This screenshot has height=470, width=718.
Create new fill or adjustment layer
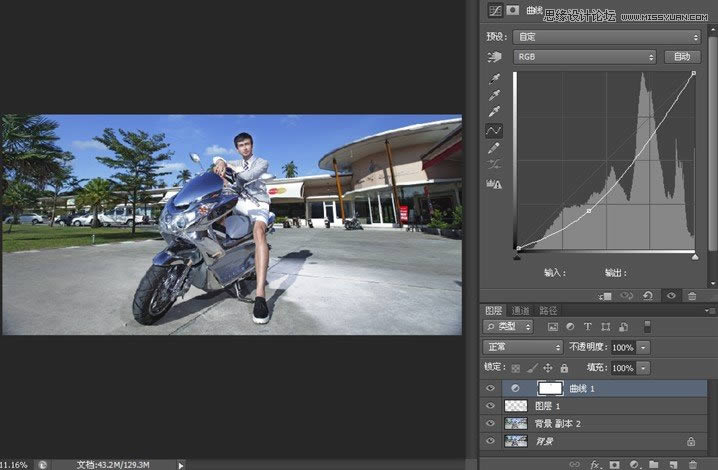pyautogui.click(x=634, y=465)
